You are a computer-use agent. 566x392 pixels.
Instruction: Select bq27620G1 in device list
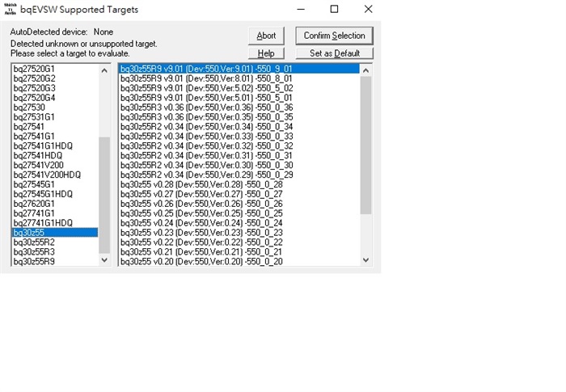point(55,204)
